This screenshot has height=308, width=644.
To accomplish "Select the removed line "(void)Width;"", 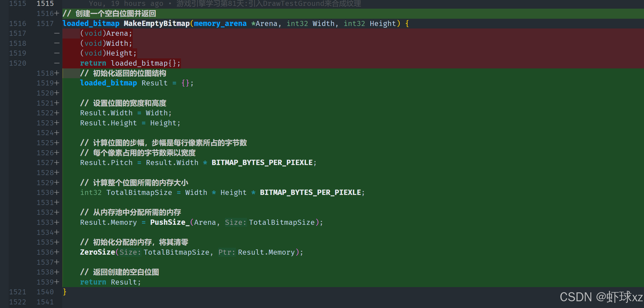I will [x=106, y=43].
